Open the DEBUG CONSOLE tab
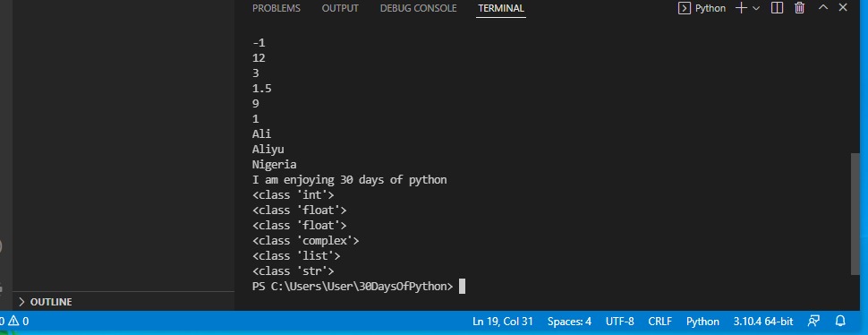868x335 pixels. [x=418, y=8]
